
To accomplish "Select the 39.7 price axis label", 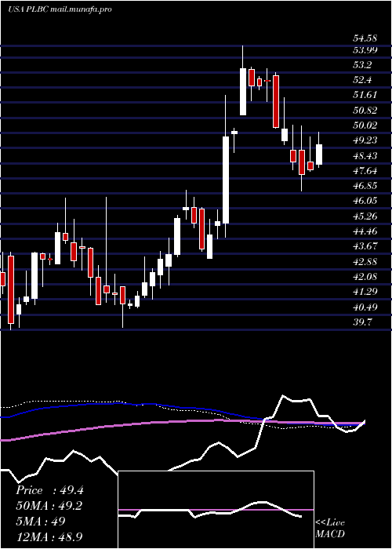I will 362,322.
